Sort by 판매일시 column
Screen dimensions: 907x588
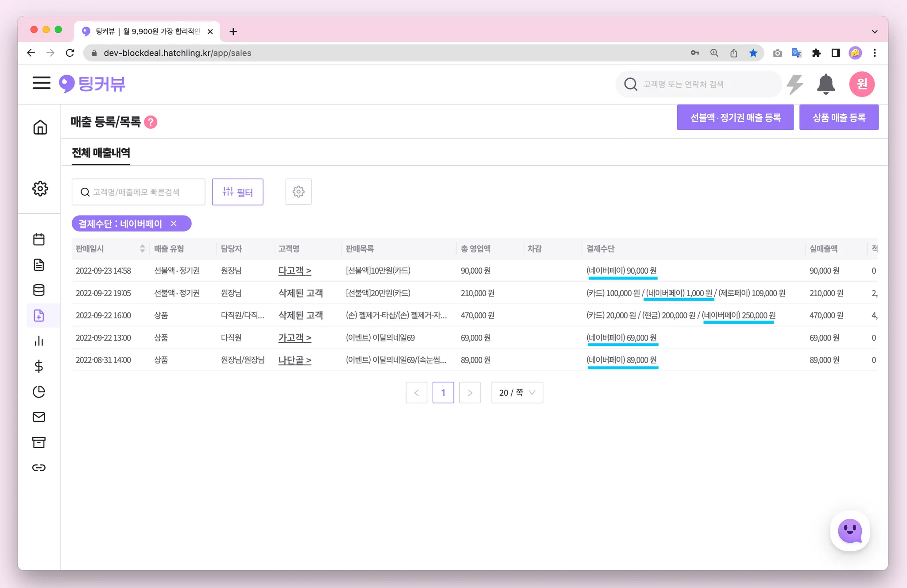pyautogui.click(x=142, y=248)
